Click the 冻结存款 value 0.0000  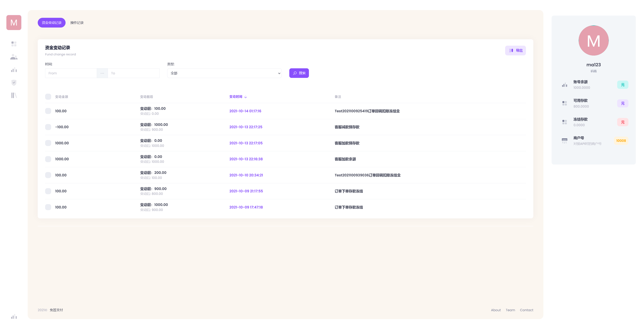(x=579, y=125)
